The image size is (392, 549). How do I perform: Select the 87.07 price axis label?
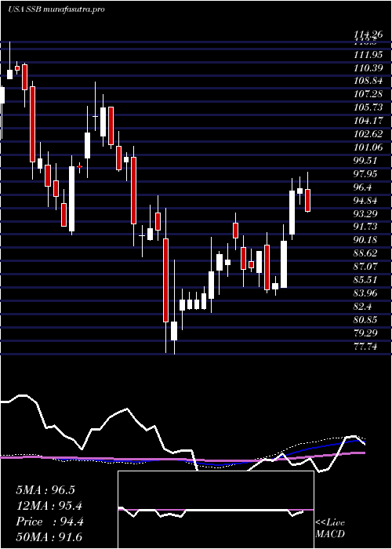[x=367, y=267]
